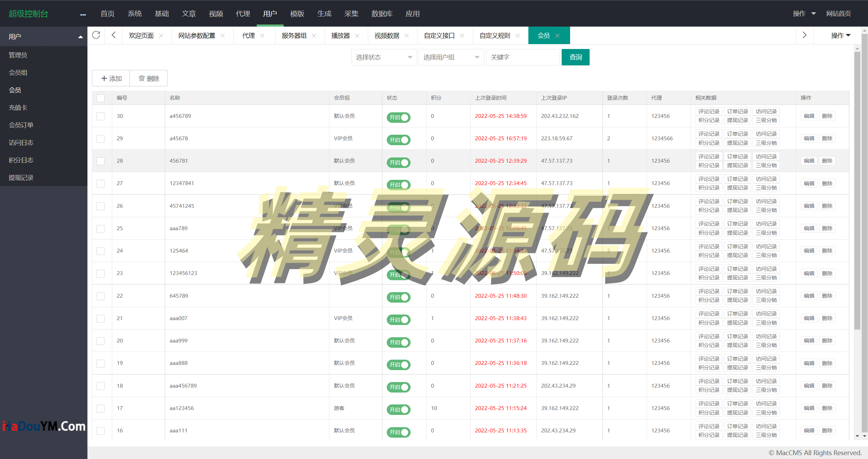This screenshot has height=459, width=868.
Task: Open the 选择状态 dropdown
Action: click(384, 57)
